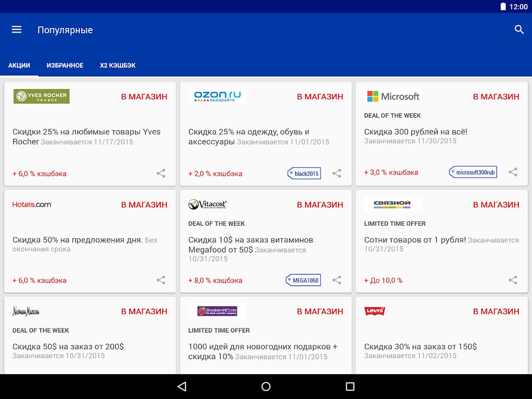
Task: Go to Связной store via В МАГАЗИН
Action: click(496, 205)
